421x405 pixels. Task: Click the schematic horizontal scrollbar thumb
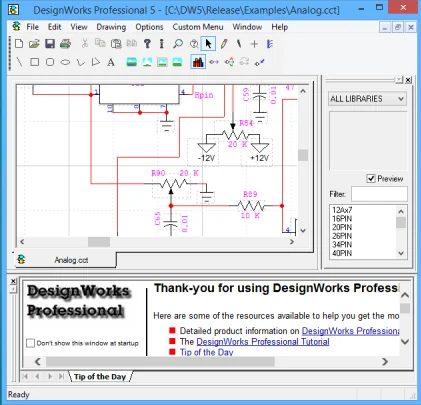pos(99,242)
